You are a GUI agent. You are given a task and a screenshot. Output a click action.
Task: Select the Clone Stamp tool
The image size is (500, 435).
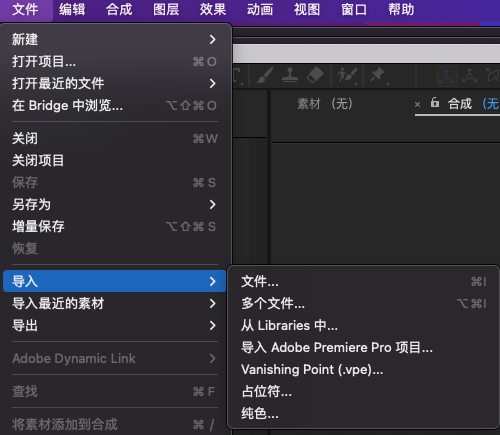click(290, 75)
